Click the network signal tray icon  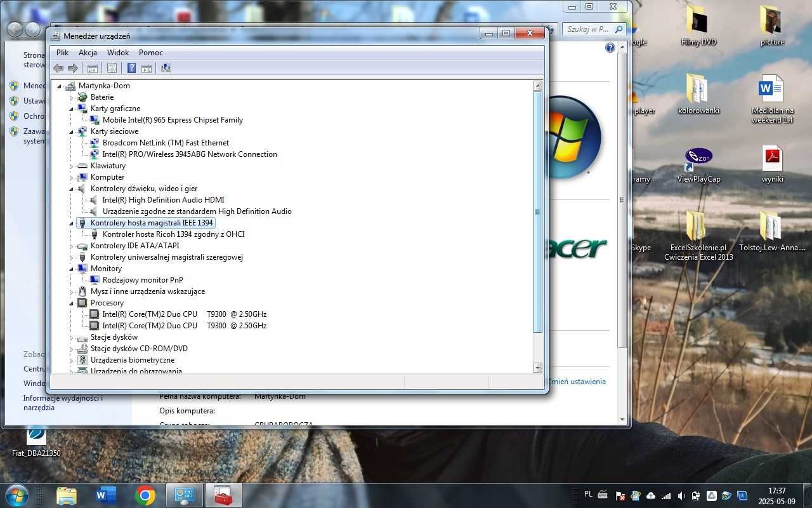[x=666, y=496]
